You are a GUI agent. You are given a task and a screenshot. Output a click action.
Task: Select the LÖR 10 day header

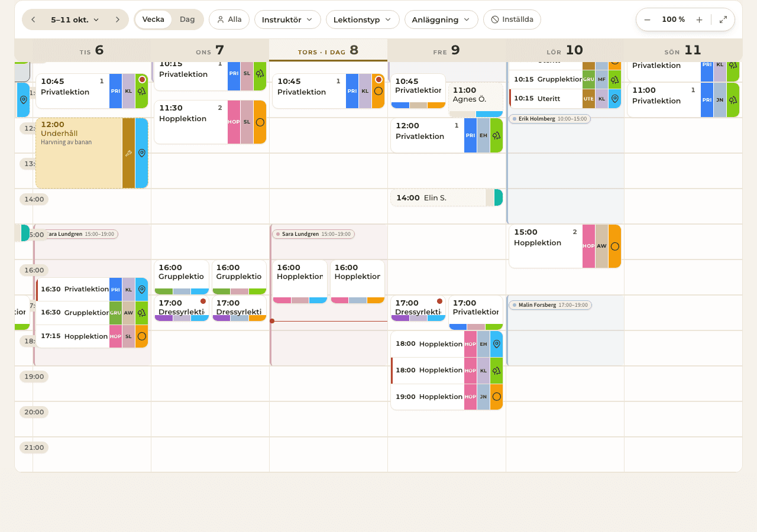click(x=565, y=50)
